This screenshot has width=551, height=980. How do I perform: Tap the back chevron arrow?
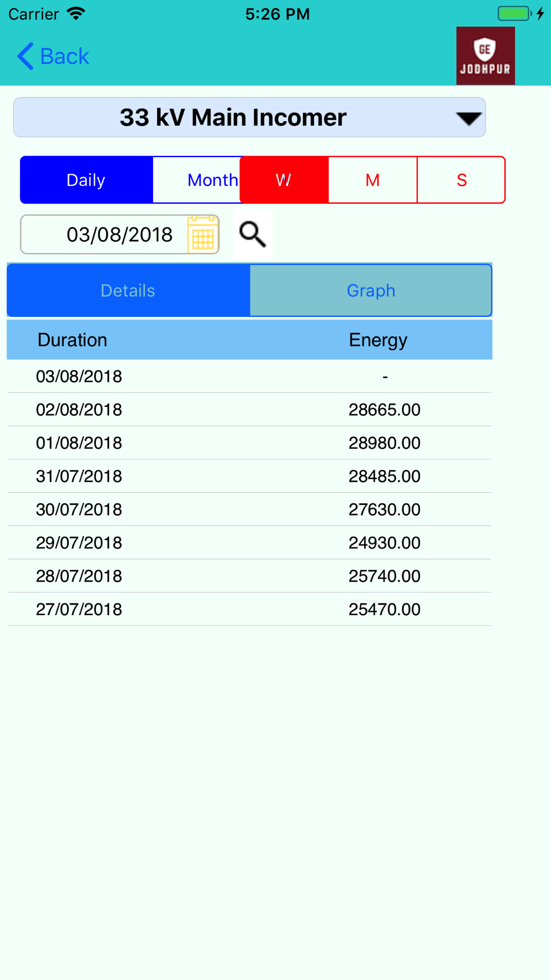pos(25,56)
